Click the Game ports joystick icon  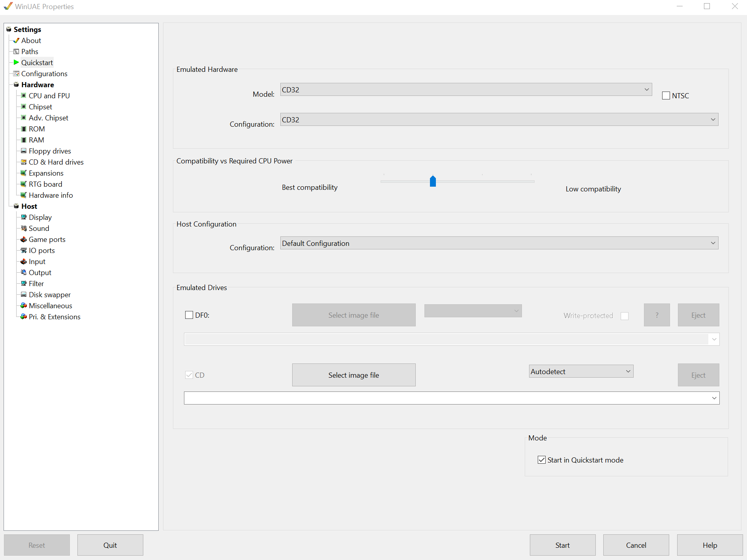coord(24,240)
